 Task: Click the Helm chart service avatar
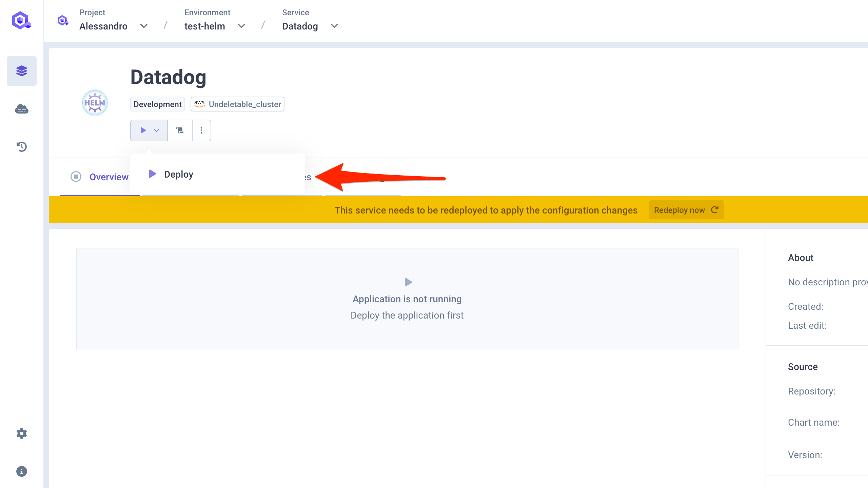[95, 103]
